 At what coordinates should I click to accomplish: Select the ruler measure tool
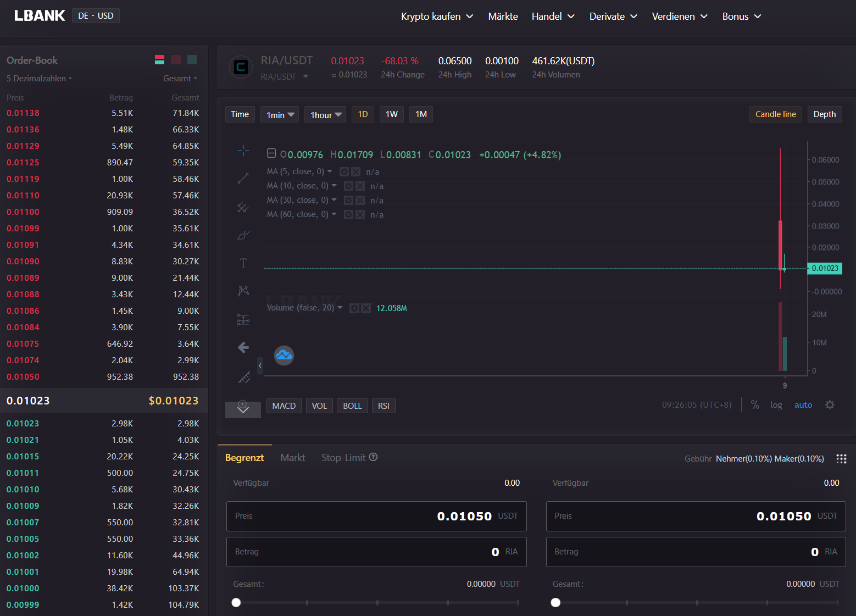click(x=243, y=377)
